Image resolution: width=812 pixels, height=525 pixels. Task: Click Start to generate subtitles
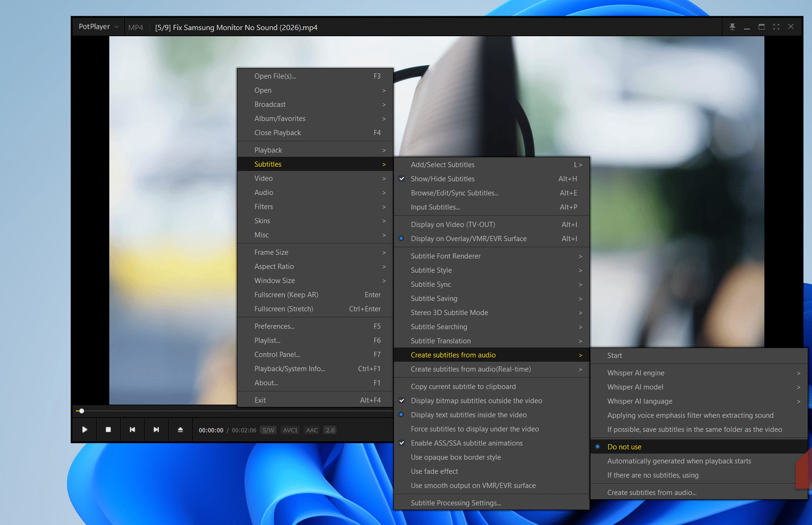coord(699,356)
